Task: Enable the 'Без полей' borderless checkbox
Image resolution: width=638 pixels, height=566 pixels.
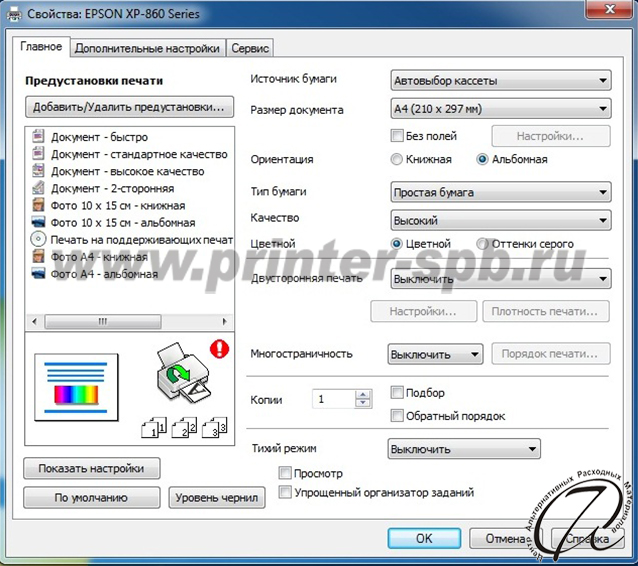Action: (x=397, y=135)
